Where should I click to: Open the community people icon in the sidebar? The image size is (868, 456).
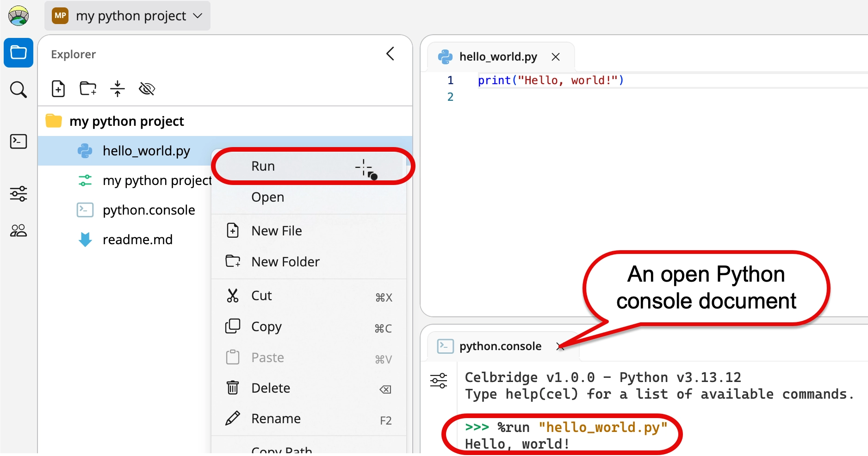tap(19, 230)
